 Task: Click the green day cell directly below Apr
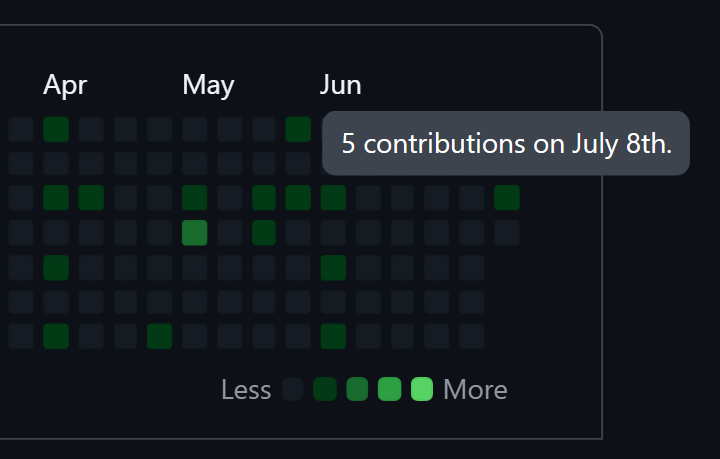pyautogui.click(x=56, y=129)
